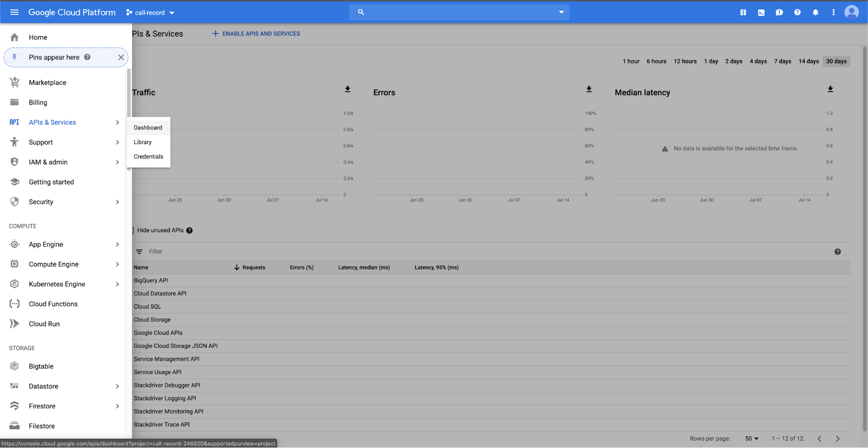Image resolution: width=868 pixels, height=448 pixels.
Task: Open the Cloud Storage API row
Action: (491, 320)
